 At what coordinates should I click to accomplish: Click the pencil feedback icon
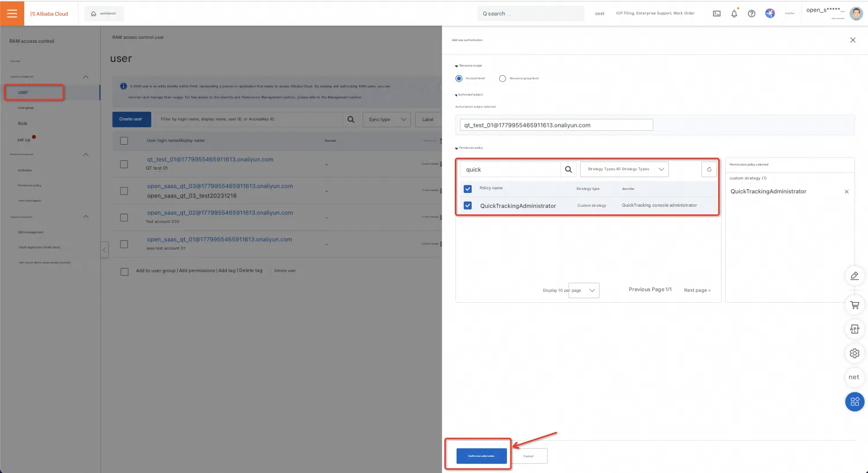[x=854, y=276]
